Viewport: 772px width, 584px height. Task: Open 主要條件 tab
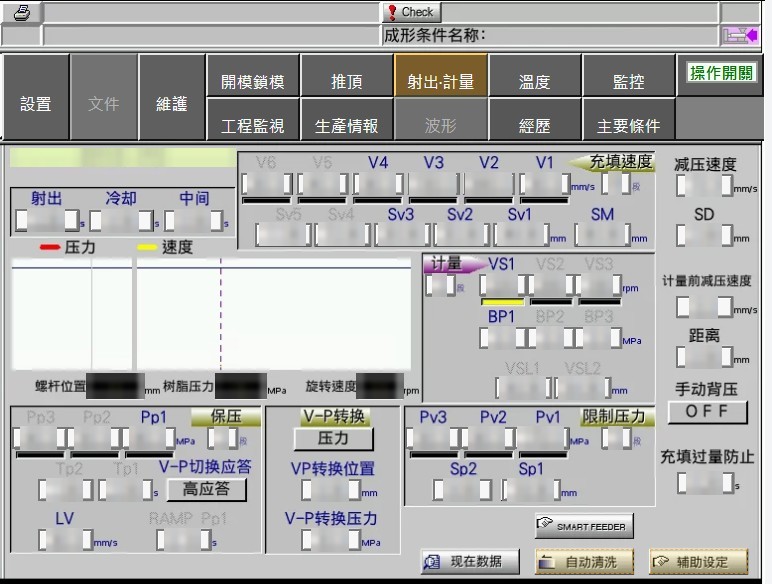click(629, 119)
